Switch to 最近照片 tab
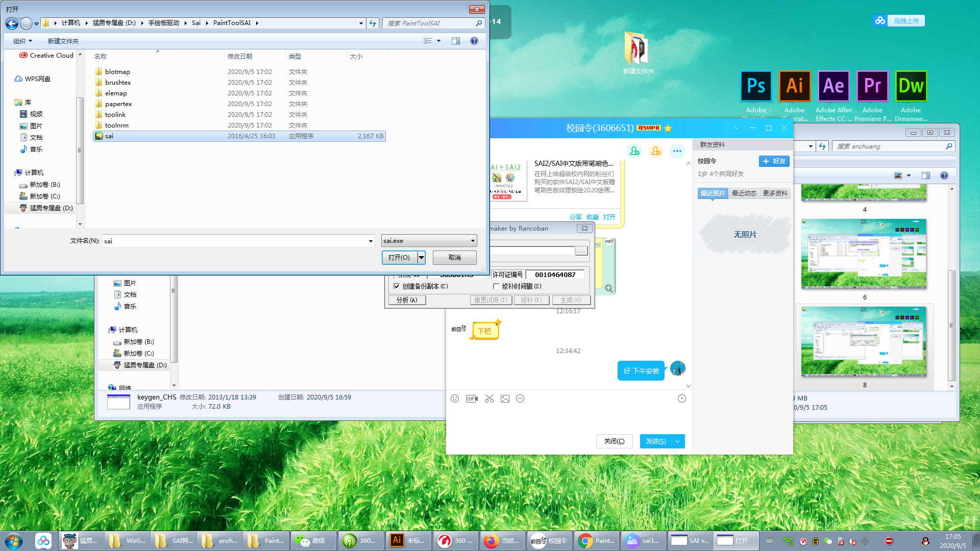 point(713,193)
